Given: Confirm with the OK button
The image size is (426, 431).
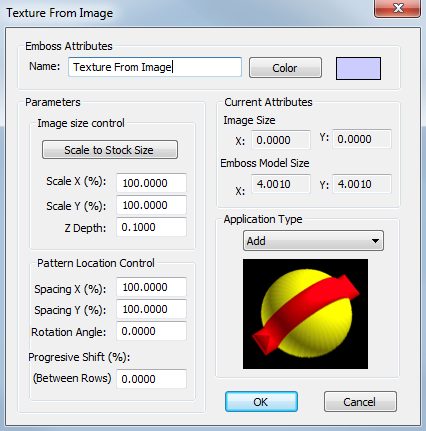Looking at the screenshot, I should coord(261,402).
